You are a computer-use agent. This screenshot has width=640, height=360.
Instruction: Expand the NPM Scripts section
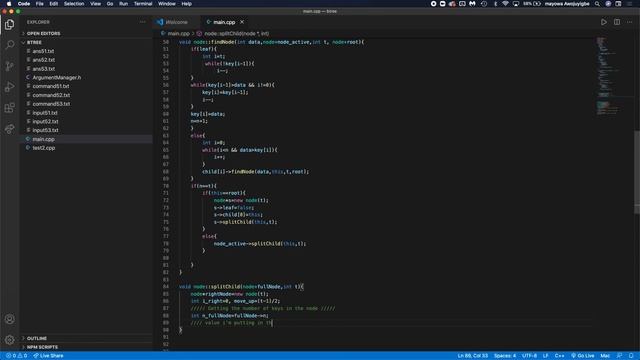[86, 347]
